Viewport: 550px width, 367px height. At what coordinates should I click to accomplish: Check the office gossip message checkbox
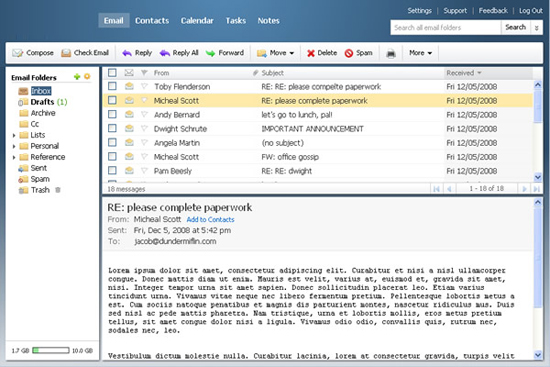coord(112,156)
